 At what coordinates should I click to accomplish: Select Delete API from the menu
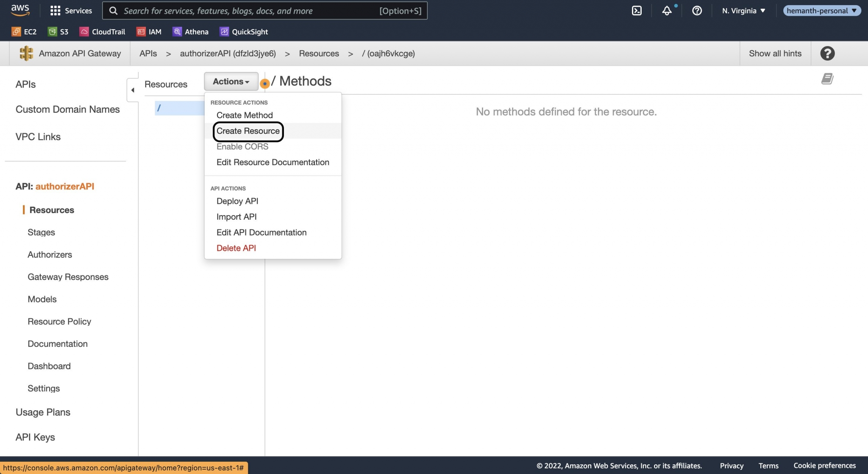(236, 248)
